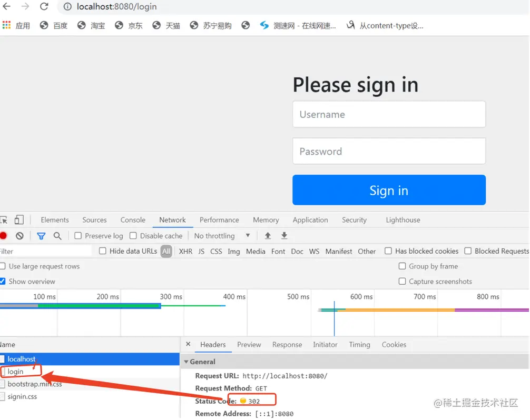The width and height of the screenshot is (530, 420).
Task: Enable Group by frame
Action: (x=402, y=266)
